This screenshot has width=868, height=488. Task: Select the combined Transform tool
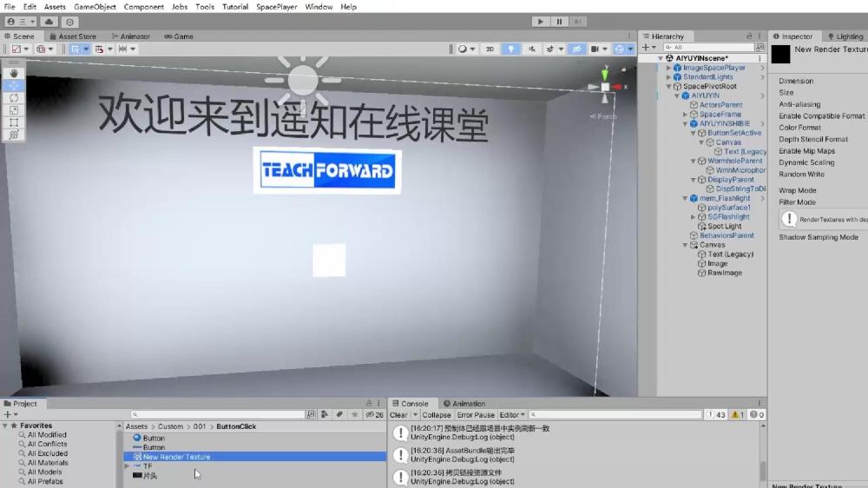coord(14,135)
